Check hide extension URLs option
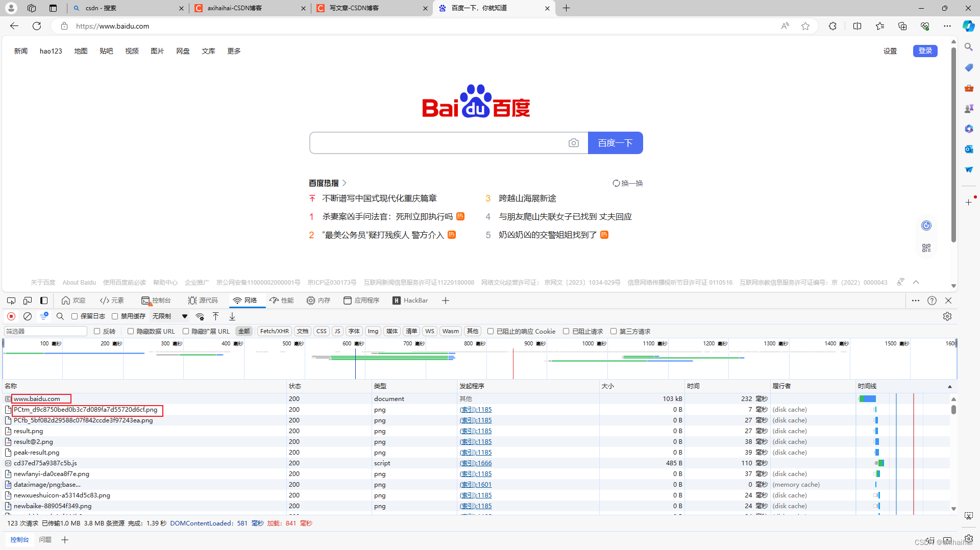Image resolution: width=980 pixels, height=550 pixels. (186, 331)
